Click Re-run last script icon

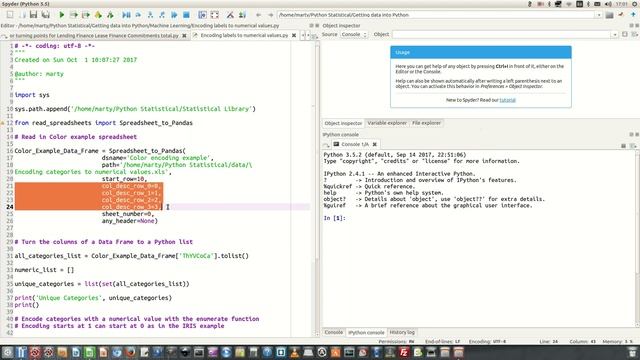coord(110,15)
